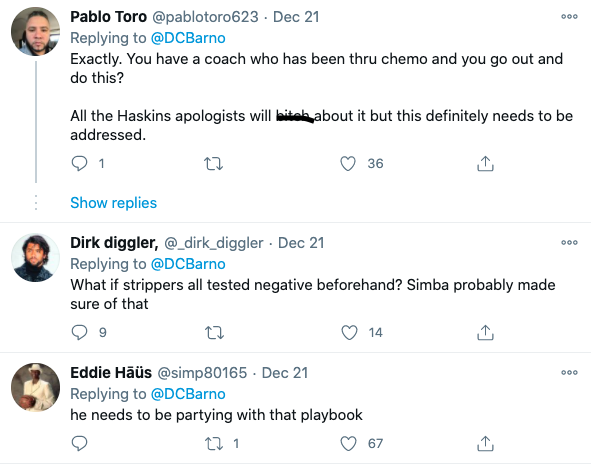Retweet Eddie Häüs's tweet

[x=214, y=444]
